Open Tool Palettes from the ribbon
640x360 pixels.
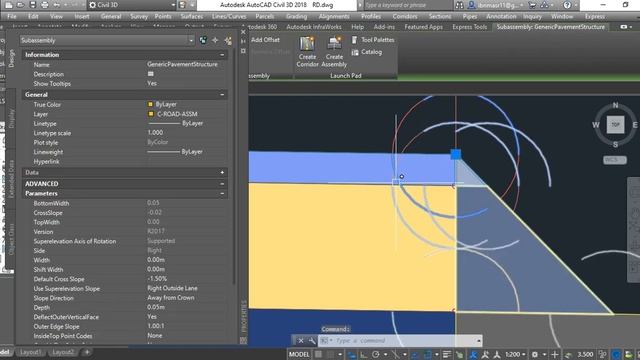coord(373,40)
